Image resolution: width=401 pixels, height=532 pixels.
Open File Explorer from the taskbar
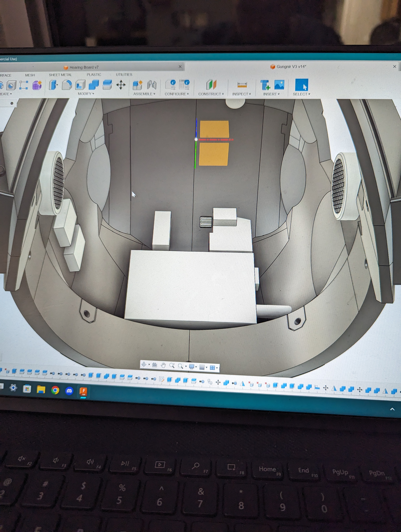click(41, 389)
